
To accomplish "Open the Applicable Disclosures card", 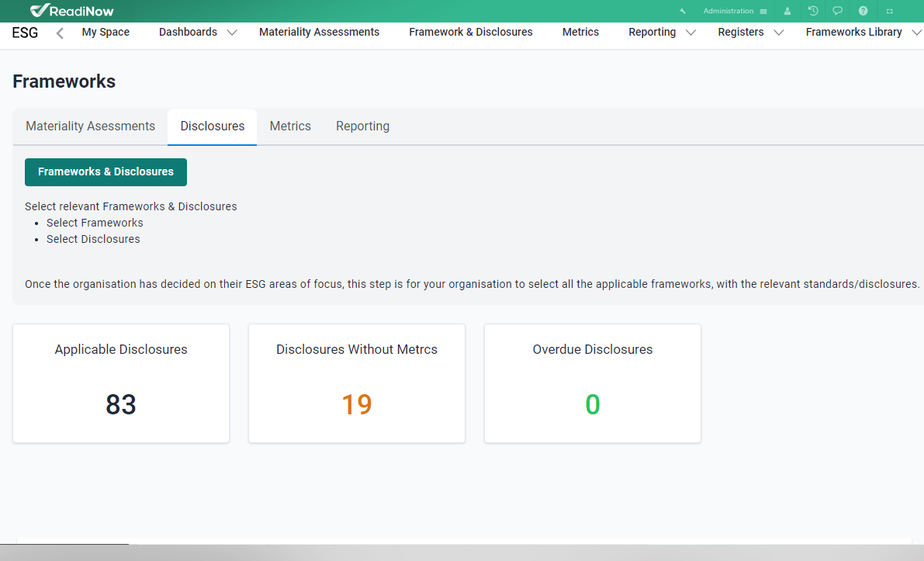I will [x=121, y=383].
